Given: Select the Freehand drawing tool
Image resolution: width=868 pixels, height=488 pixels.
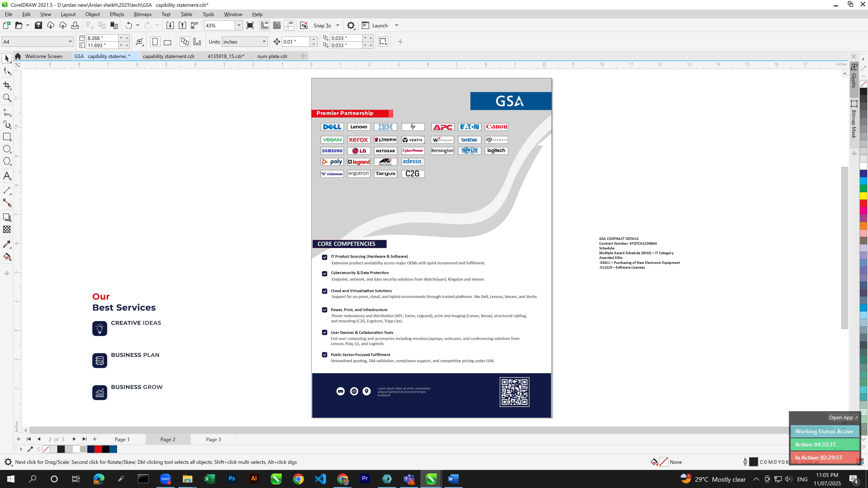Looking at the screenshot, I should coord(7,112).
